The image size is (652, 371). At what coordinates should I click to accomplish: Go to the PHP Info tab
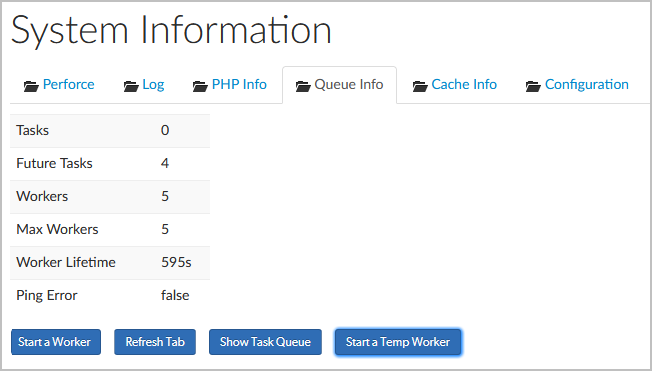pyautogui.click(x=230, y=85)
